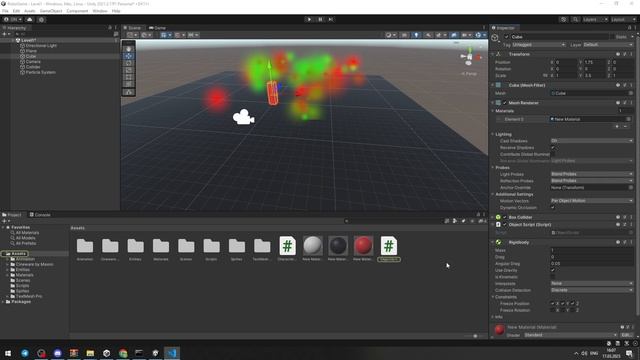Open CharacterController script asset
This screenshot has width=640, height=360.
tap(287, 248)
